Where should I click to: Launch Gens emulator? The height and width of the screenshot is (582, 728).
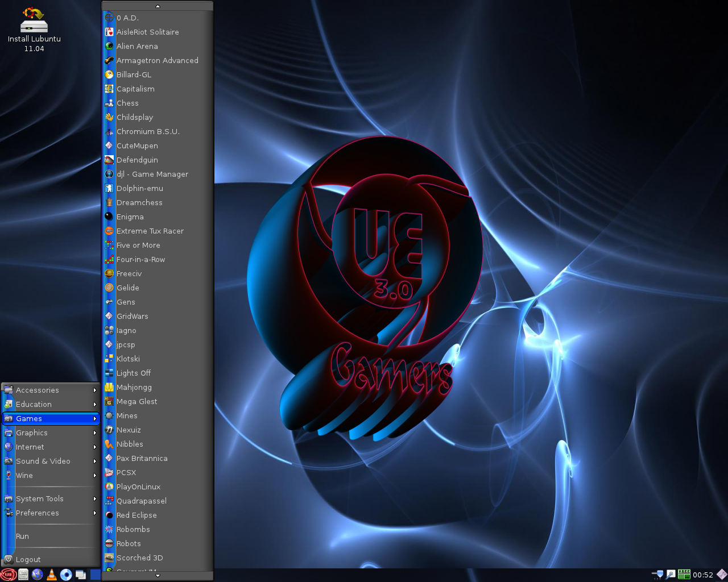click(x=158, y=302)
